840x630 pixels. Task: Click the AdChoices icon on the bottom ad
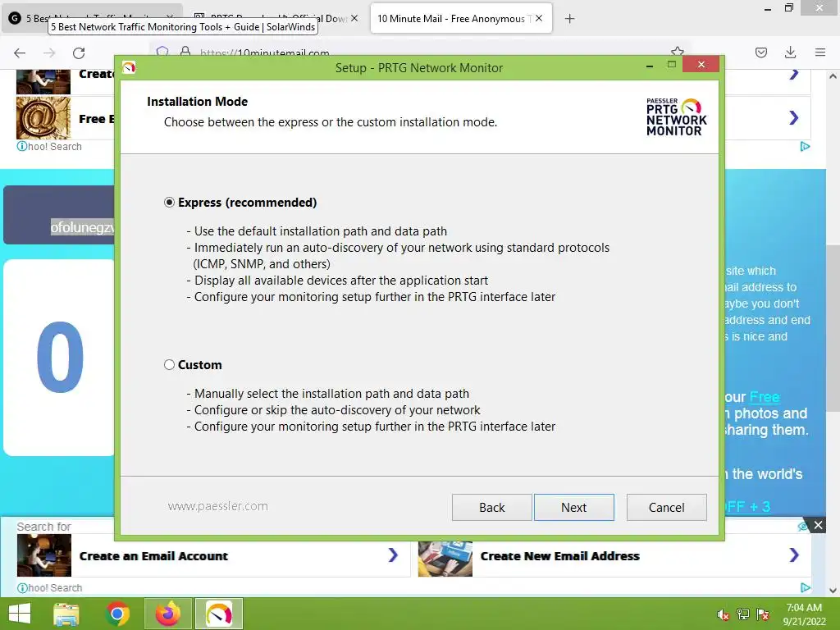pos(806,587)
